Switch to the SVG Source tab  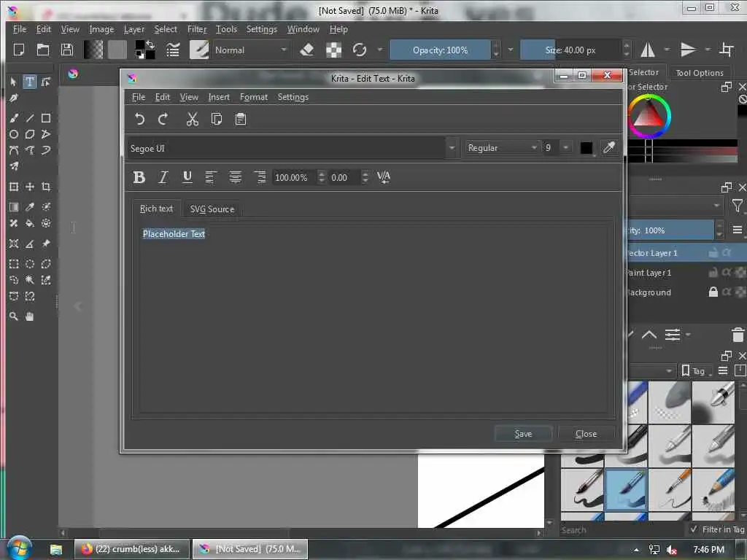[x=212, y=209]
